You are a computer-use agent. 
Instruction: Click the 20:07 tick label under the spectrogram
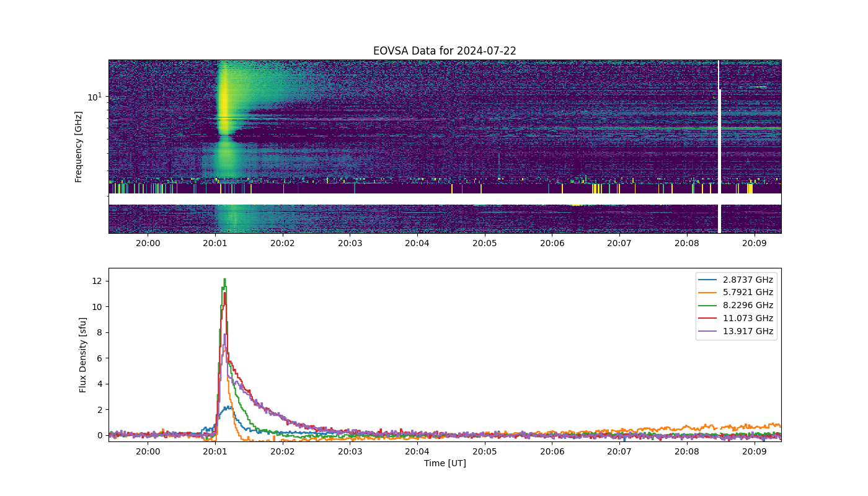click(x=619, y=244)
